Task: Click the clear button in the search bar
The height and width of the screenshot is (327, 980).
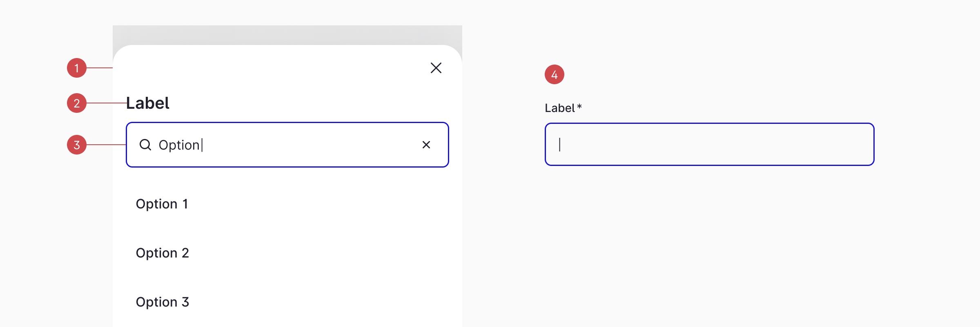Action: point(425,145)
